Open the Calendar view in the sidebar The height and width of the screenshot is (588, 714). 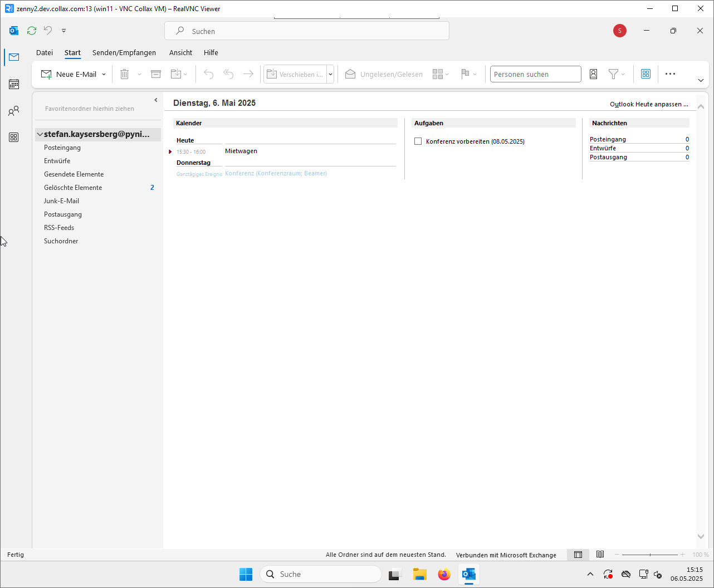coord(14,84)
